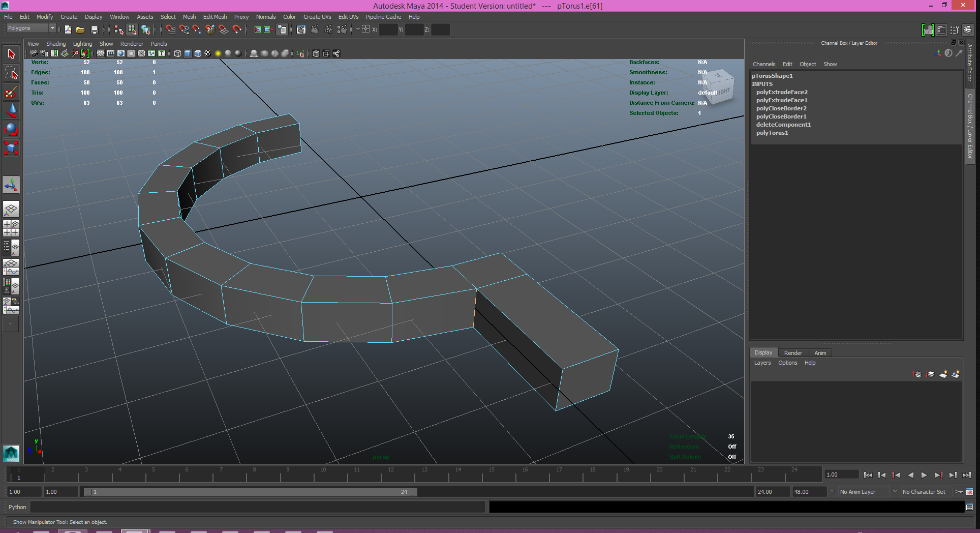Screen dimensions: 980x533
Task: Pick the Rotate tool sphere icon
Action: (x=11, y=129)
